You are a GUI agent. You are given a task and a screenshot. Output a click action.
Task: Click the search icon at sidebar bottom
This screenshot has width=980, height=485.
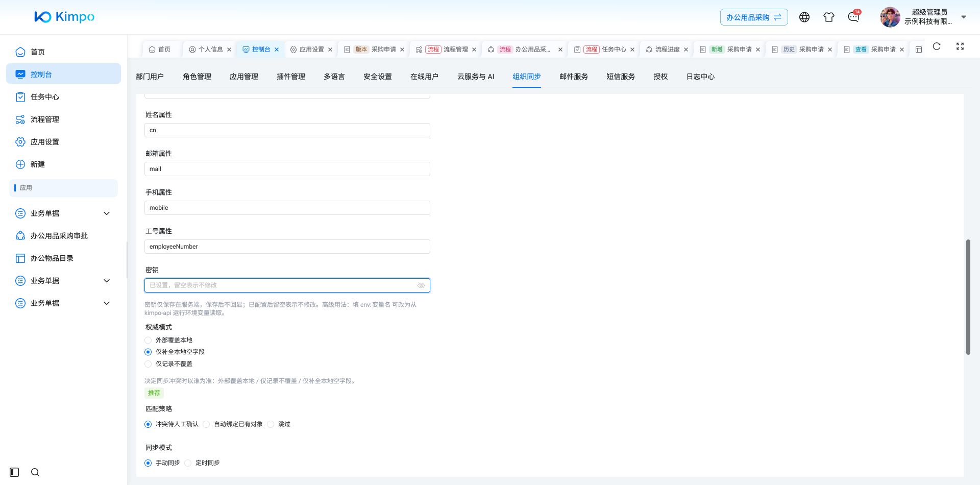(x=35, y=472)
